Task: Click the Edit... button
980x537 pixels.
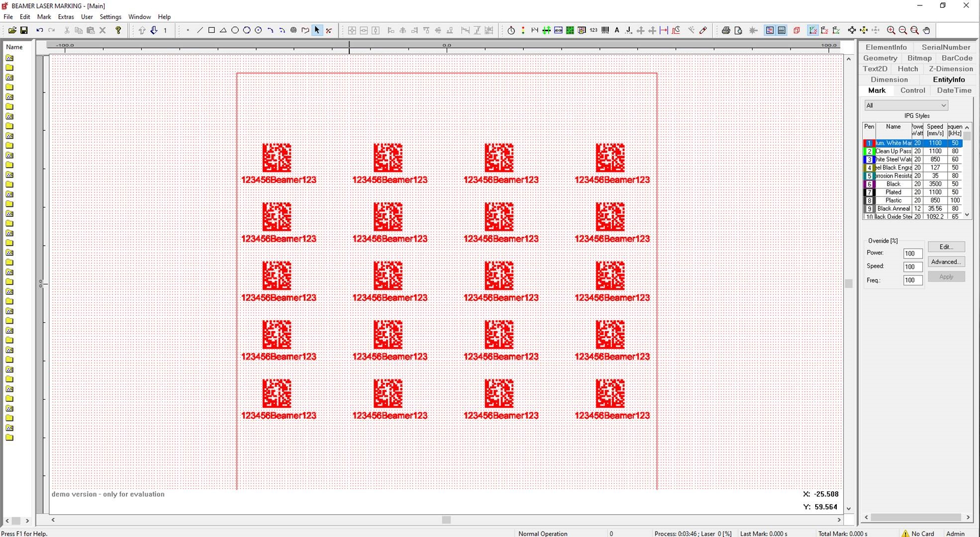Action: tap(946, 247)
